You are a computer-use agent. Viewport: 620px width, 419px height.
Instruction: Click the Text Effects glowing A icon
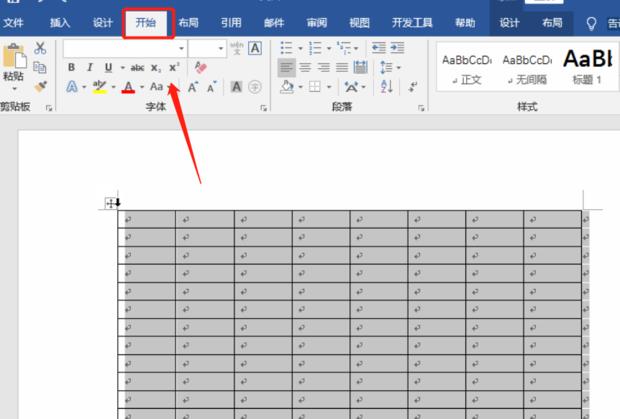point(72,87)
